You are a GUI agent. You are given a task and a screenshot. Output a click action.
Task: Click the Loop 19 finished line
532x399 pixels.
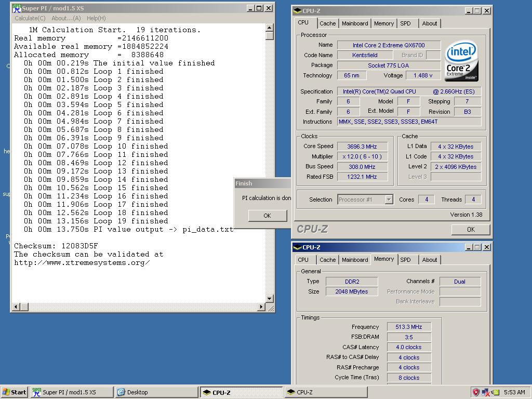coord(96,221)
